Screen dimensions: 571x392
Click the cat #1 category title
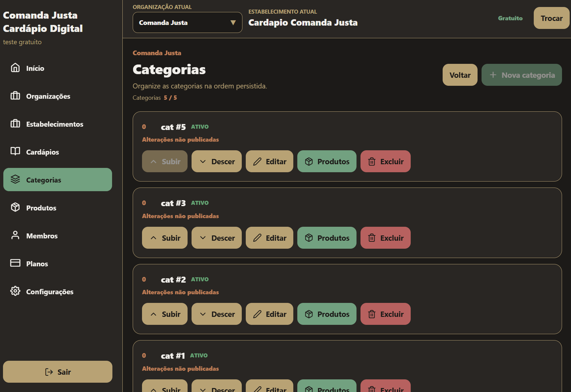(x=173, y=356)
